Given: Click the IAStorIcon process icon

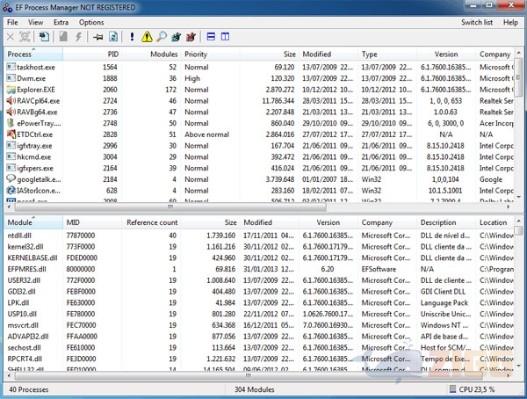Looking at the screenshot, I should [x=11, y=190].
